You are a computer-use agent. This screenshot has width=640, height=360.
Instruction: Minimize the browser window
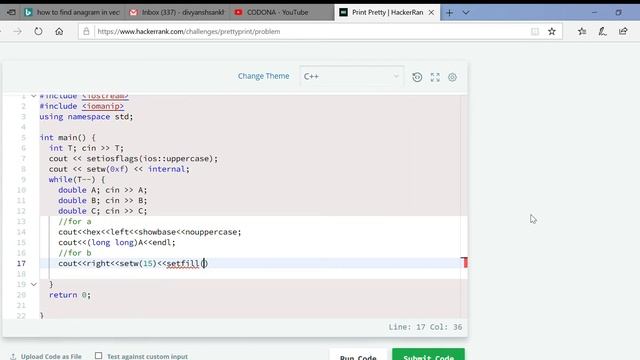point(594,13)
